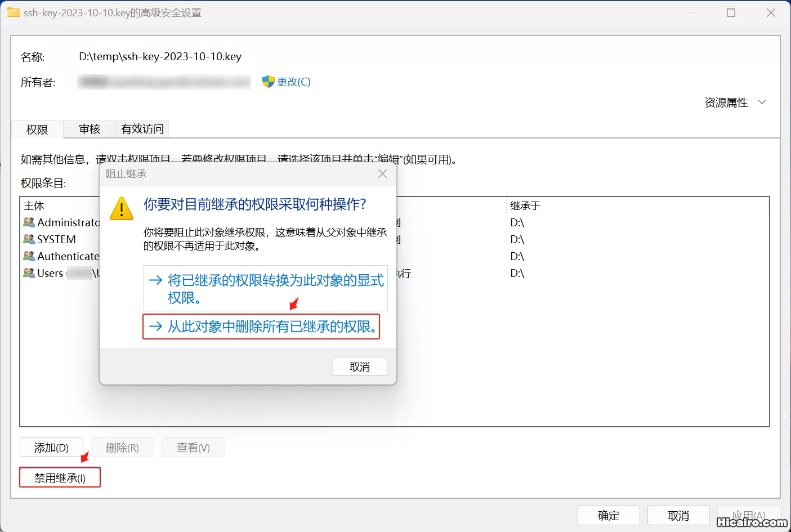Click the warning triangle icon in dialog
Image resolution: width=791 pixels, height=532 pixels.
coord(122,208)
